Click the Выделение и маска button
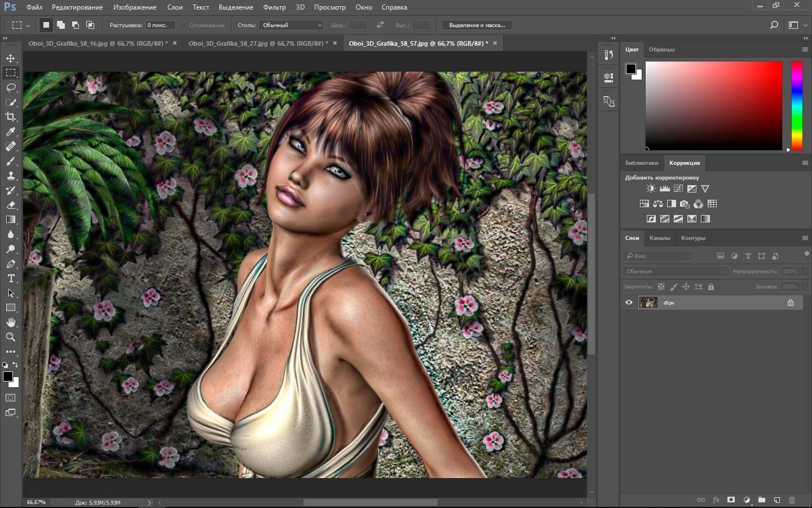 (x=477, y=25)
